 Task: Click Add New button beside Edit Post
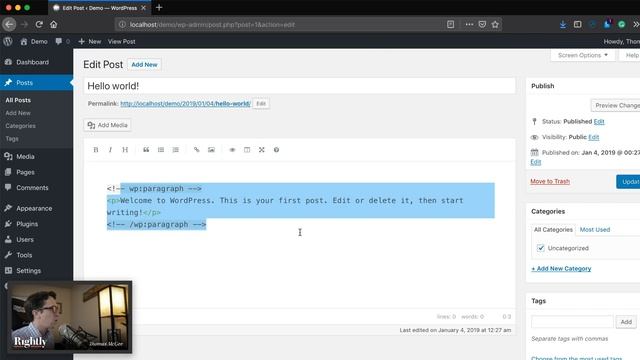144,64
